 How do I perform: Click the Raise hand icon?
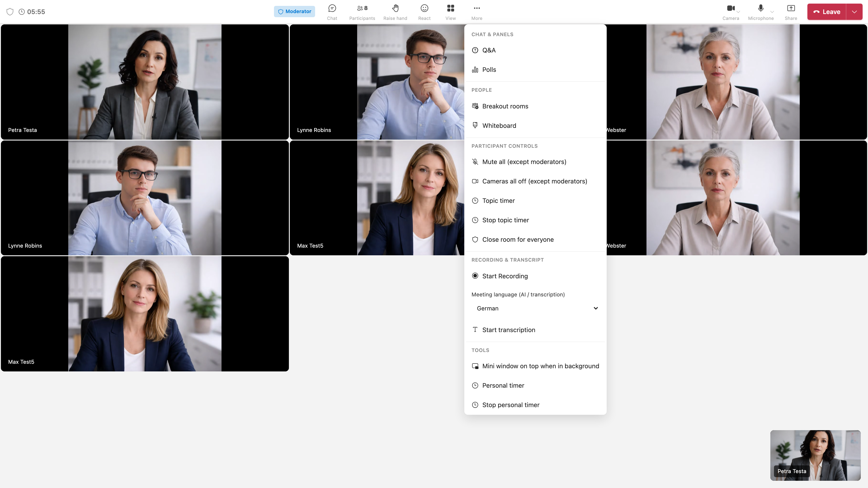click(x=395, y=8)
